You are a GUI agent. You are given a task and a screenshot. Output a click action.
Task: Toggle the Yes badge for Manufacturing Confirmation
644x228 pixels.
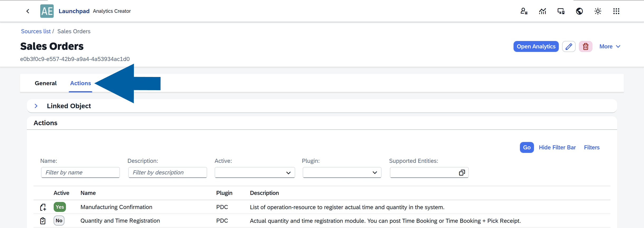tap(60, 207)
